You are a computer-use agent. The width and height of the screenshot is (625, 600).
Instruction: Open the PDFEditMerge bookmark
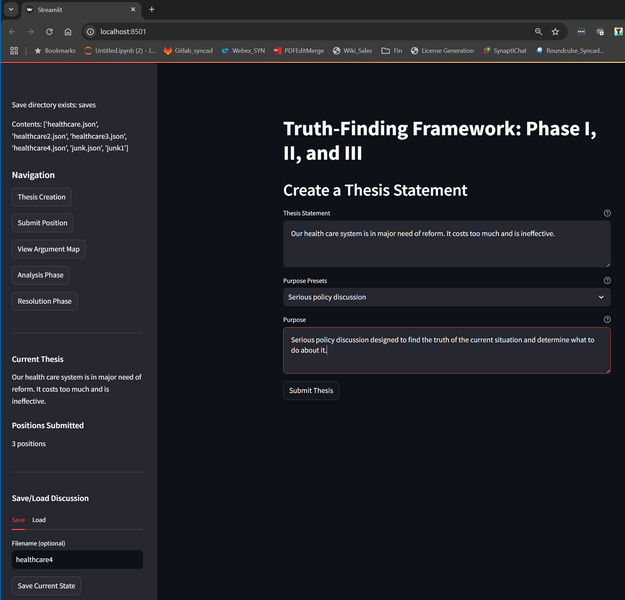tap(299, 51)
